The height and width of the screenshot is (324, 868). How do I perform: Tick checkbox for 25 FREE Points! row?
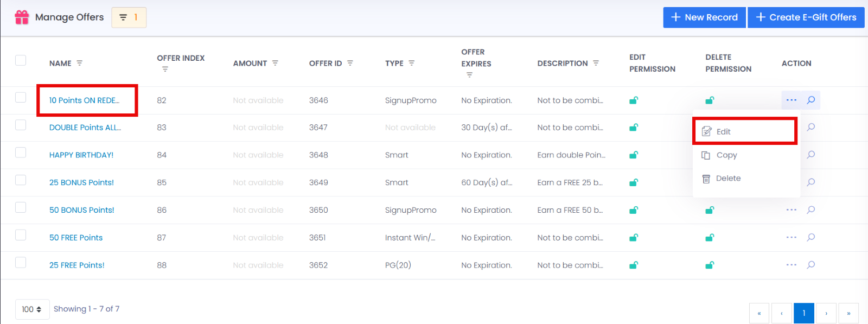tap(21, 263)
